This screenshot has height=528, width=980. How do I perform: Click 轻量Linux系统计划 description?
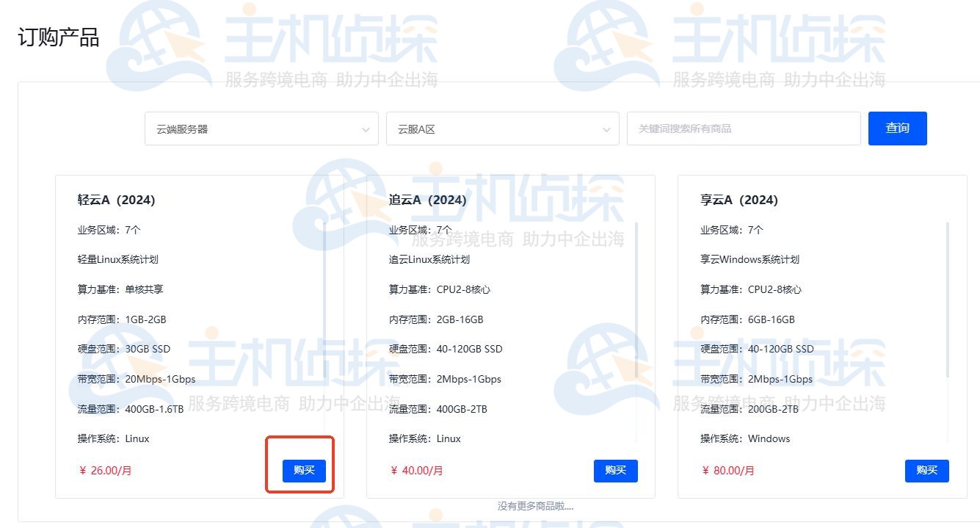tap(117, 259)
